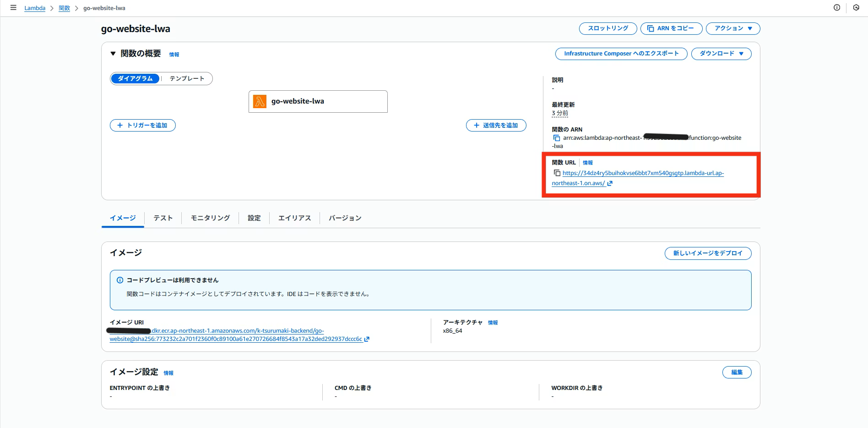Image resolution: width=868 pixels, height=428 pixels.
Task: Copy the function ARN using copy icon
Action: pyautogui.click(x=556, y=138)
